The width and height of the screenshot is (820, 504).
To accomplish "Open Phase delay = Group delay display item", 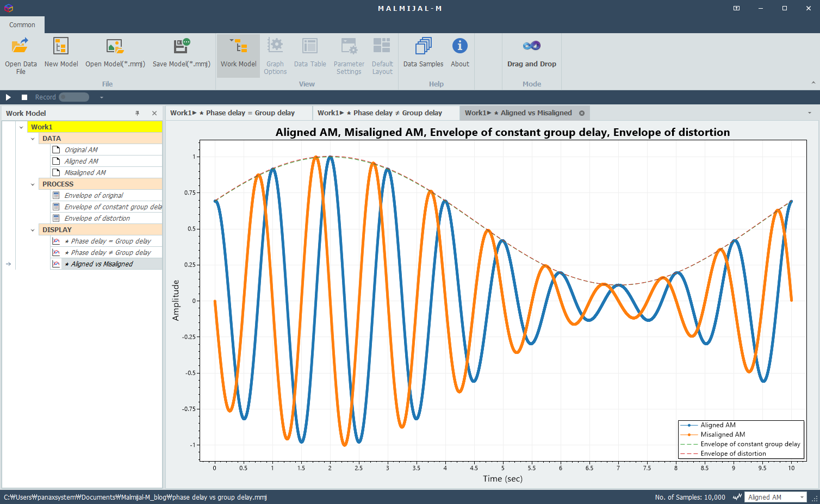I will pyautogui.click(x=108, y=241).
